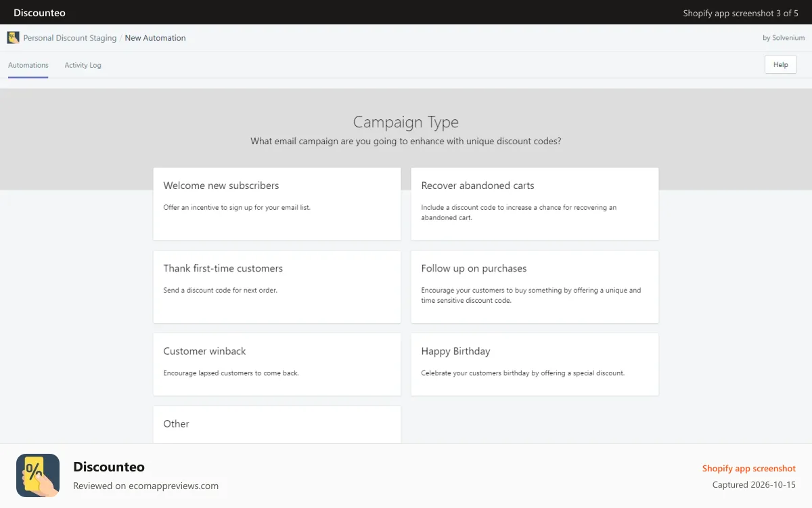Open the Activity Log tab

(83, 65)
